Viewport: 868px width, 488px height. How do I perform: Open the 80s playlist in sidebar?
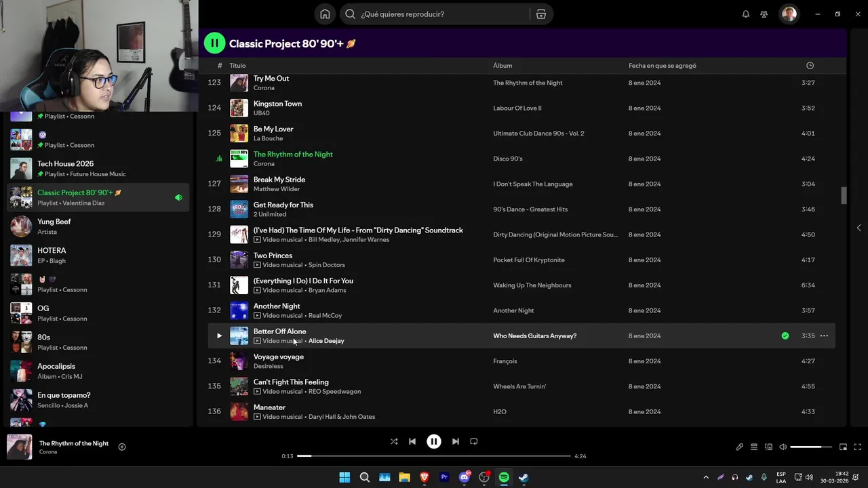point(99,342)
